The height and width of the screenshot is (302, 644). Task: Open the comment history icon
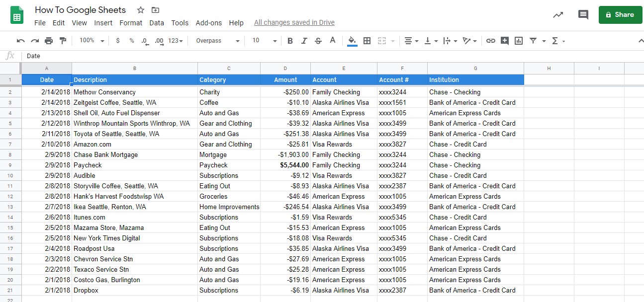(x=583, y=15)
